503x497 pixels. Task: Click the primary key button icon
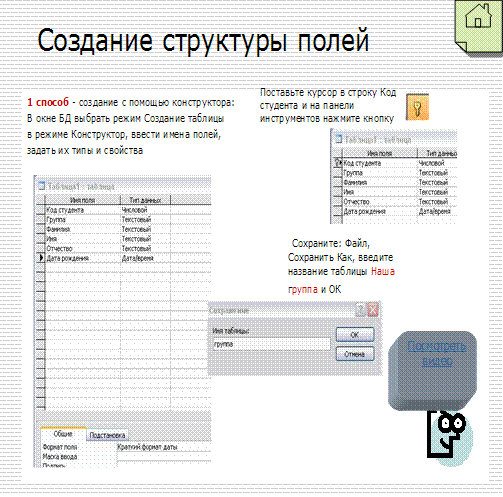pos(417,107)
